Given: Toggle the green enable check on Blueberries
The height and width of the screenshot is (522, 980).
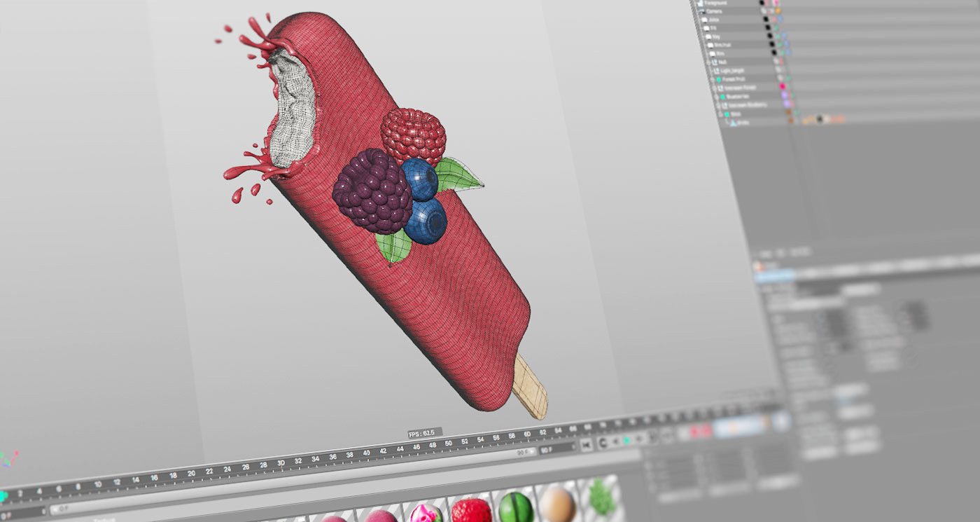Looking at the screenshot, I should 793,95.
